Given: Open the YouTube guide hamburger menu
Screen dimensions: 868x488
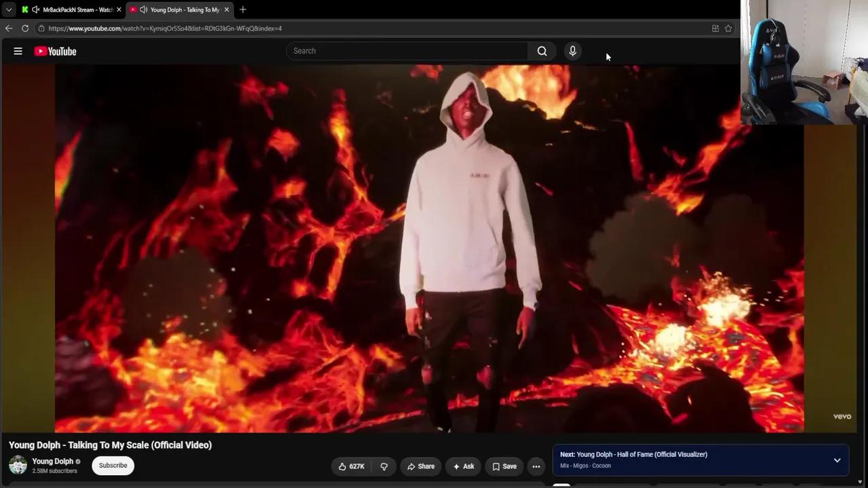Looking at the screenshot, I should (x=18, y=51).
